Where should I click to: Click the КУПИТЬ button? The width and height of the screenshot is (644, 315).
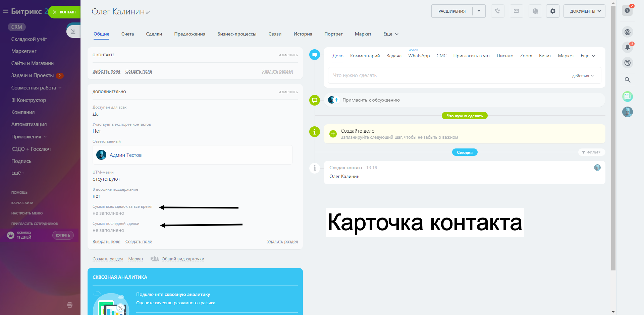tap(63, 235)
